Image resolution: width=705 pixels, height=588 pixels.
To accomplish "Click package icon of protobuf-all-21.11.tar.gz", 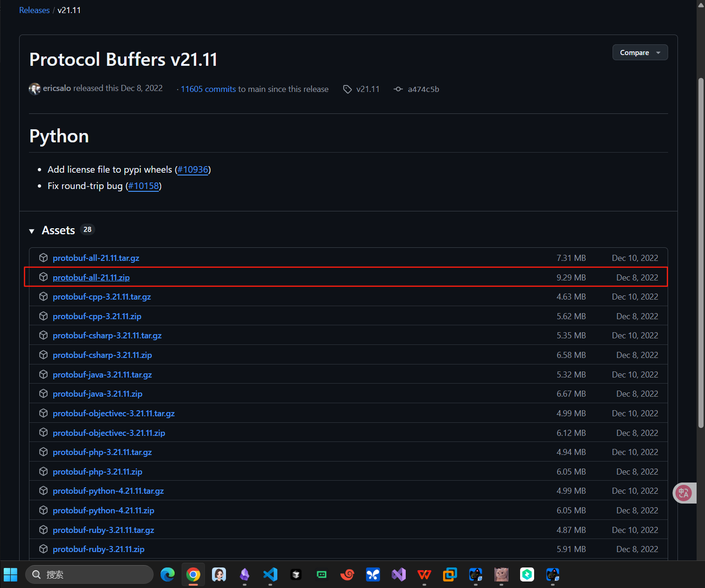I will [x=43, y=258].
